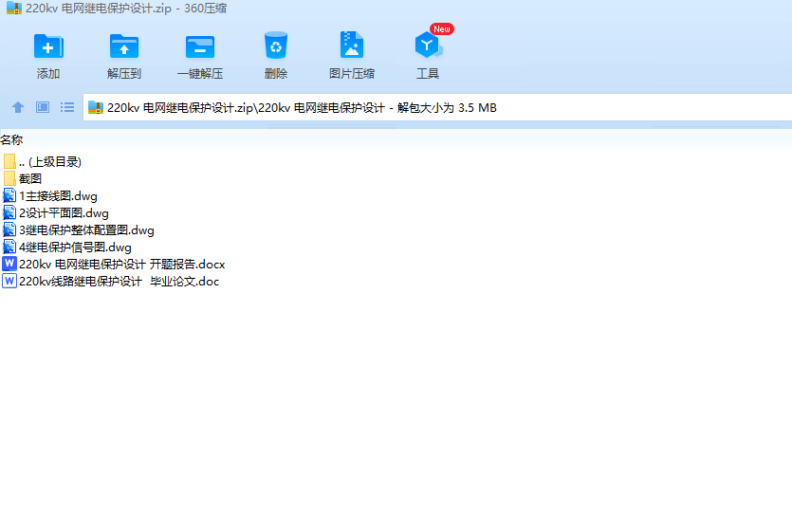The height and width of the screenshot is (532, 792).
Task: Click the dwg icon of 1主接线图
Action: [9, 195]
